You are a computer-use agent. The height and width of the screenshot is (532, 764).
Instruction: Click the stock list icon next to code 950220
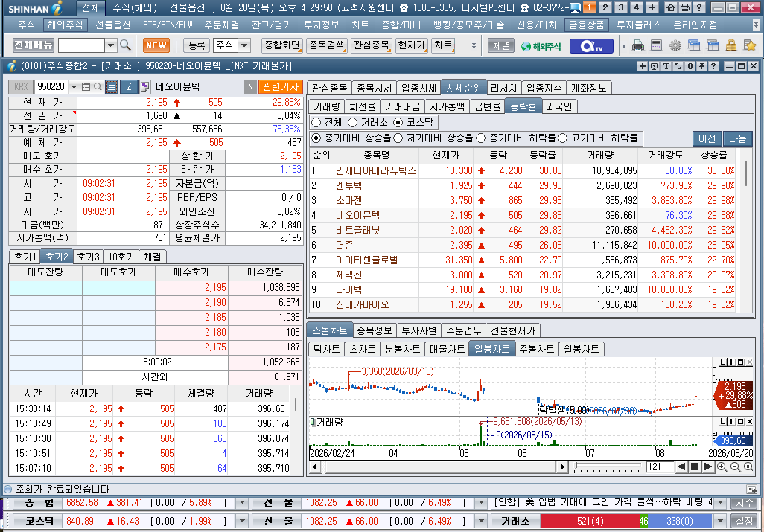(86, 87)
